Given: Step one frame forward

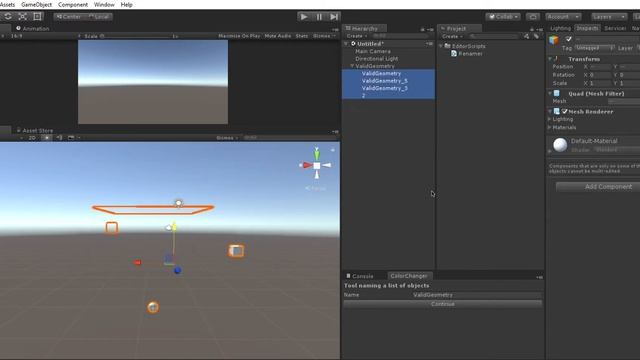Looking at the screenshot, I should click(x=334, y=17).
